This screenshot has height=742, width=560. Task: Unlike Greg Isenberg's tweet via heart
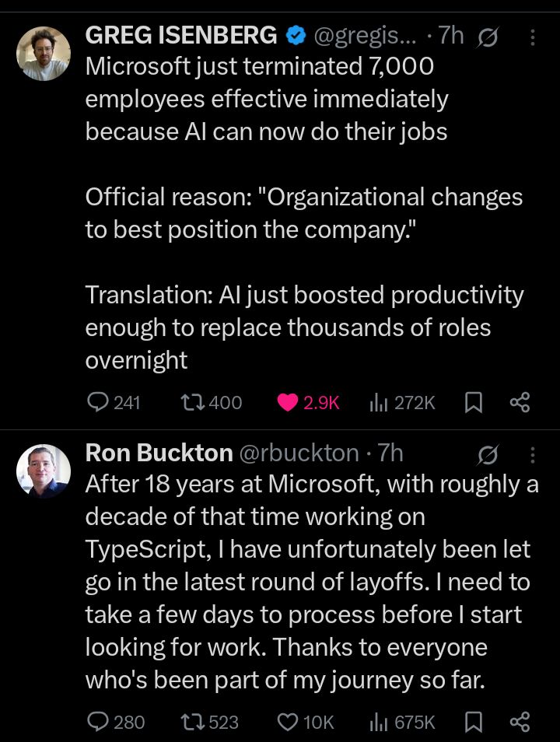(x=288, y=402)
